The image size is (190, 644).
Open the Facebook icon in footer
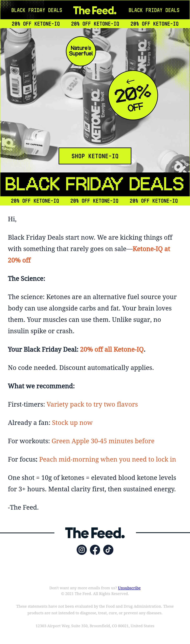click(95, 550)
